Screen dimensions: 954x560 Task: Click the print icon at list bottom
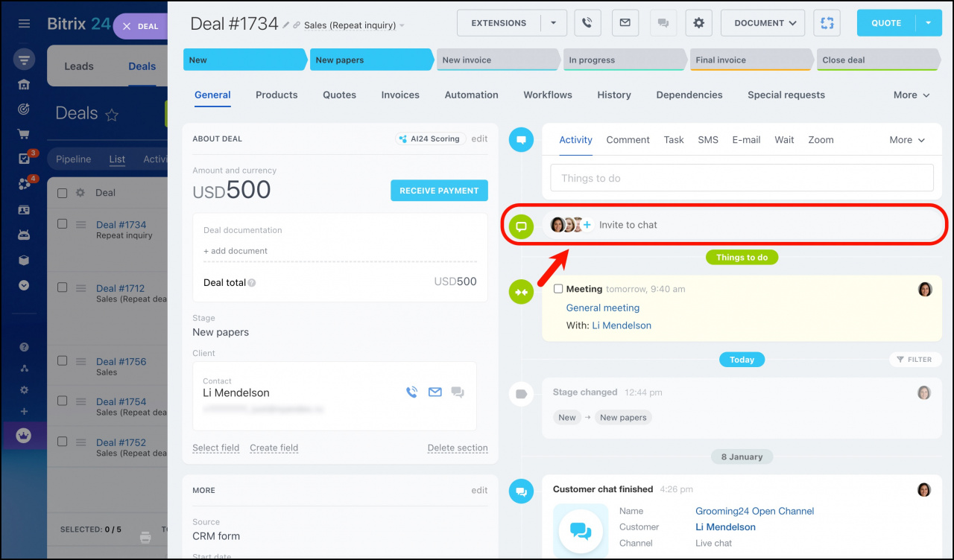click(x=145, y=536)
